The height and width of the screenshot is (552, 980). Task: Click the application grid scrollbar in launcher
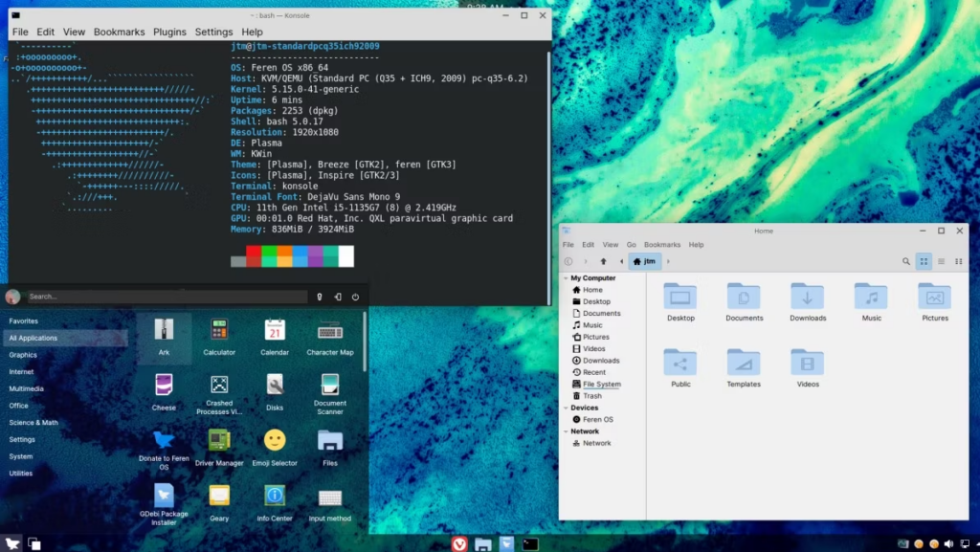(365, 342)
